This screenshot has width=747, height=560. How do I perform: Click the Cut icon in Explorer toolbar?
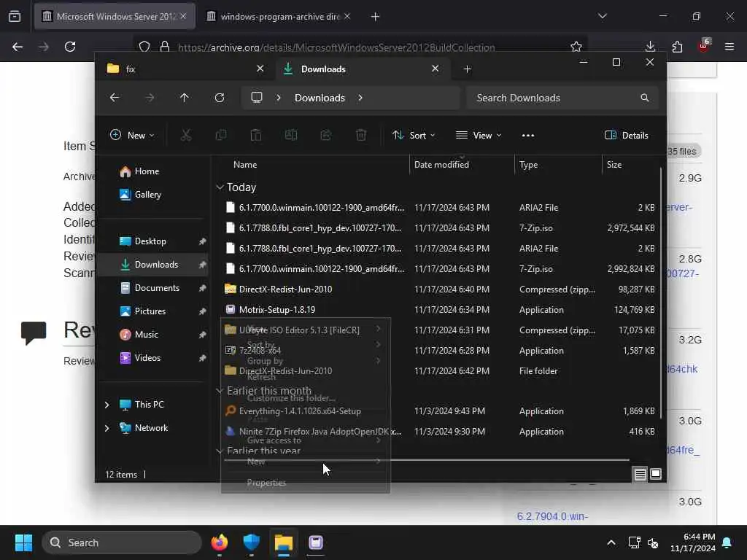click(186, 135)
